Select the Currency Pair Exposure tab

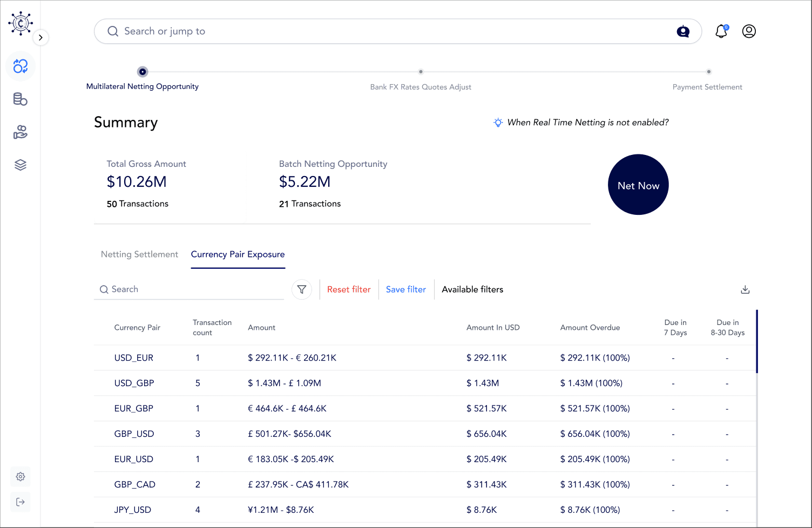pyautogui.click(x=238, y=254)
